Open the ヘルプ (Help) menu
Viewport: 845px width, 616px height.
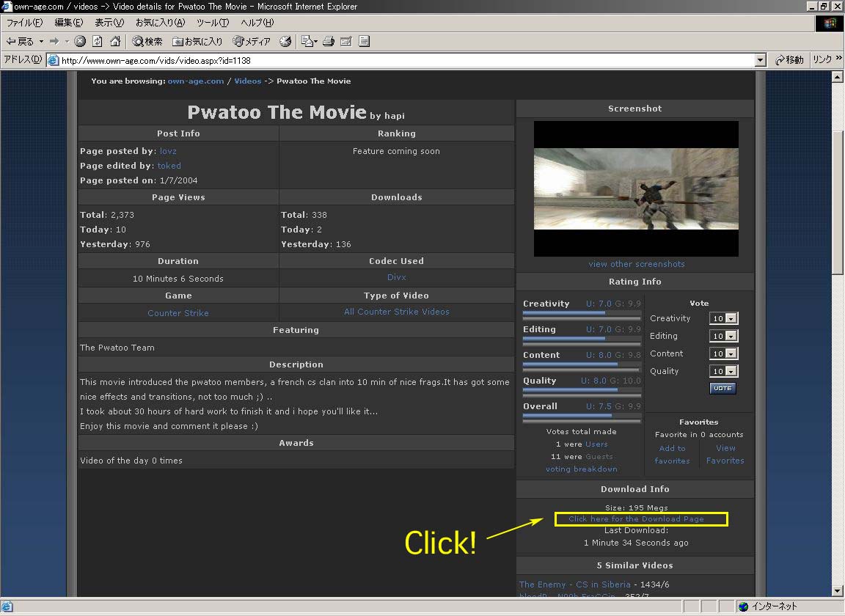(257, 23)
